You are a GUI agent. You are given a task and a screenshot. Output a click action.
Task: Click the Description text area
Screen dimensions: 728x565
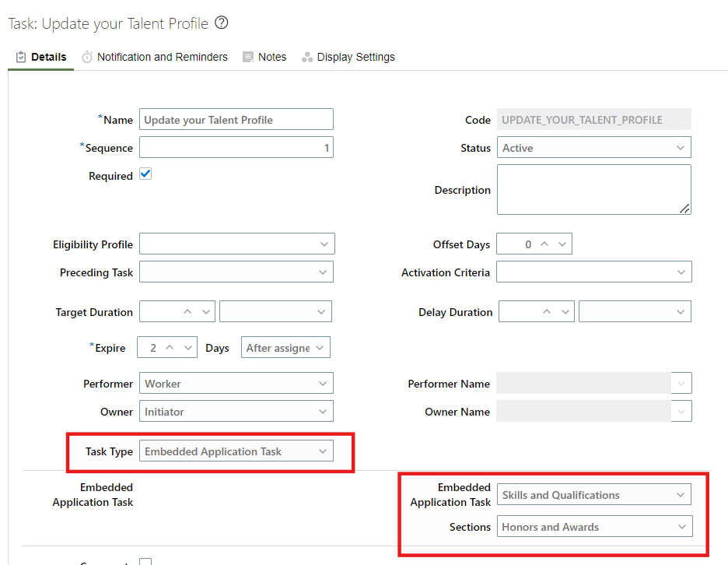(x=593, y=189)
